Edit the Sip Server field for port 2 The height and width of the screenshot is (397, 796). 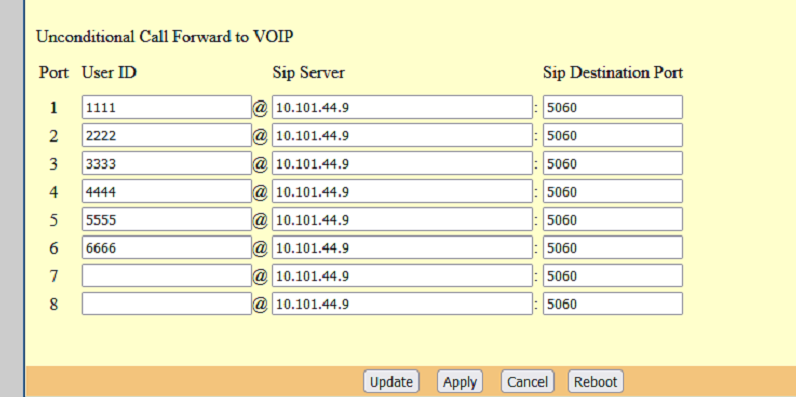[x=402, y=135]
